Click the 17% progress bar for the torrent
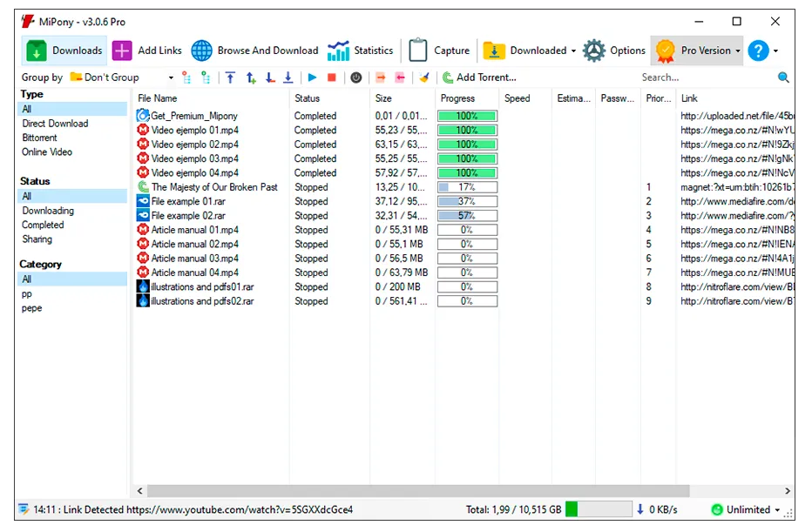Image resolution: width=812 pixels, height=532 pixels. (x=467, y=187)
